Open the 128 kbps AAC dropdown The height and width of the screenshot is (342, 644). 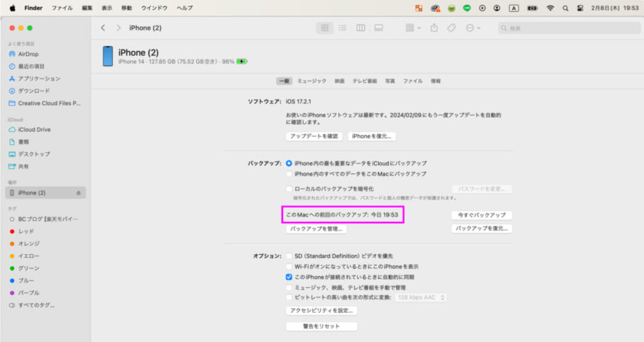(421, 297)
